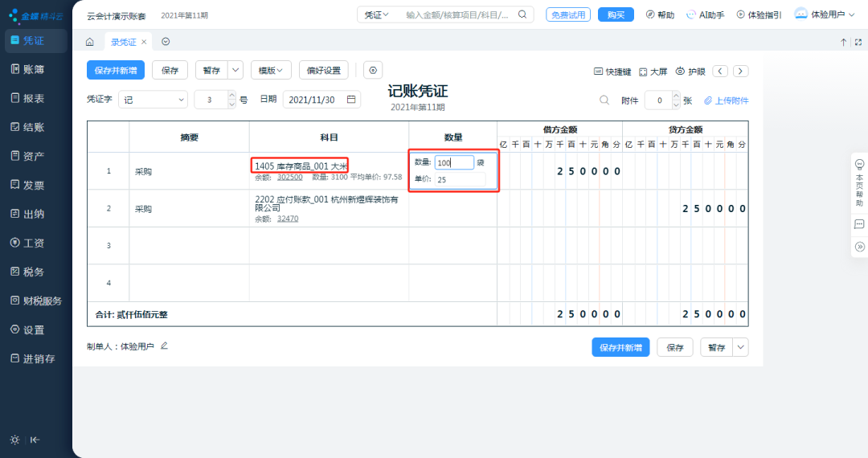This screenshot has height=458, width=868.
Task: Open the 模版 dropdown
Action: (271, 70)
